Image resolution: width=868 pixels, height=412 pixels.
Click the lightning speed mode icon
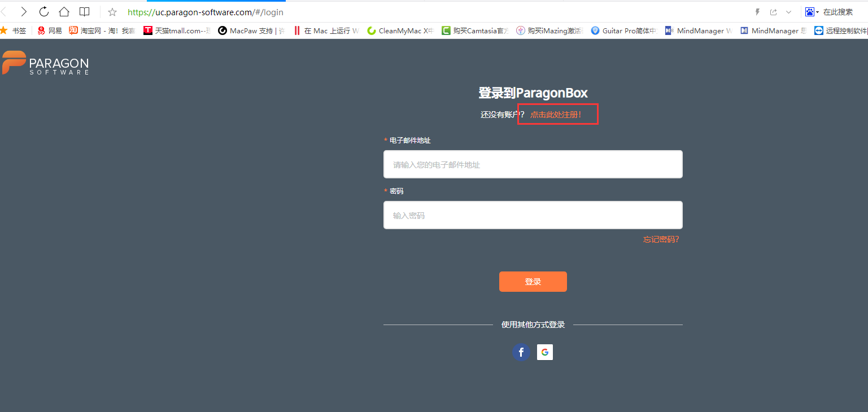(757, 12)
